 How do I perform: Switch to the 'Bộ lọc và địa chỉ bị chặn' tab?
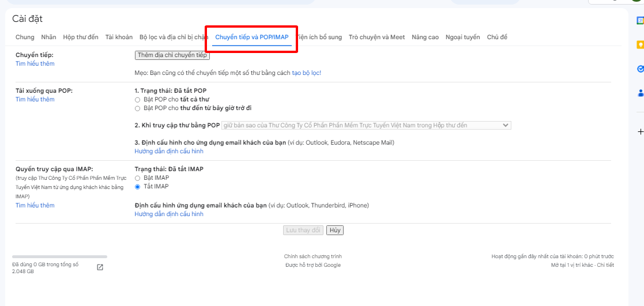[173, 37]
